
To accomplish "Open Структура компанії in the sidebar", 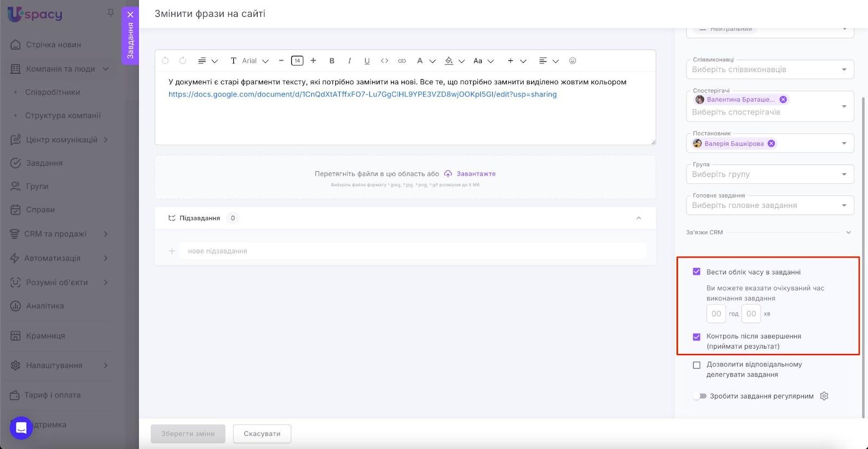I will (63, 116).
